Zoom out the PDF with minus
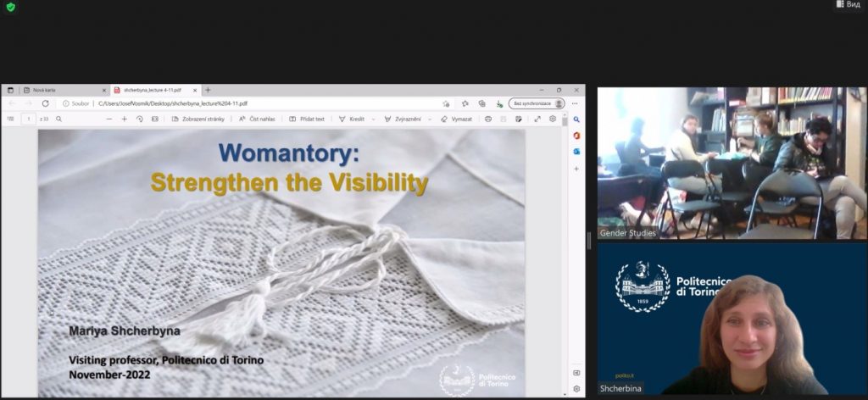Screen dimensions: 868x400 pyautogui.click(x=109, y=119)
